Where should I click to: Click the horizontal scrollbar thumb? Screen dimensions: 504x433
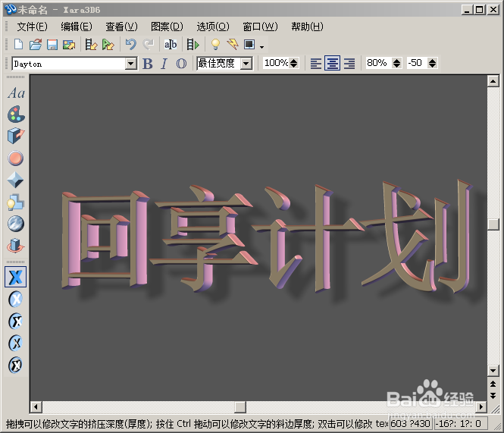click(x=240, y=407)
